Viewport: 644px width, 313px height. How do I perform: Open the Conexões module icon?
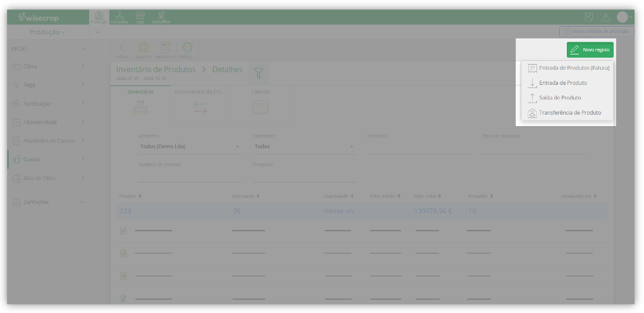120,17
